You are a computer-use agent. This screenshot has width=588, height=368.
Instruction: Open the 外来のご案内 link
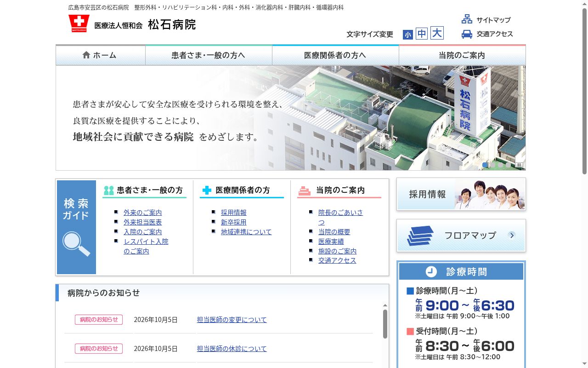pos(142,213)
